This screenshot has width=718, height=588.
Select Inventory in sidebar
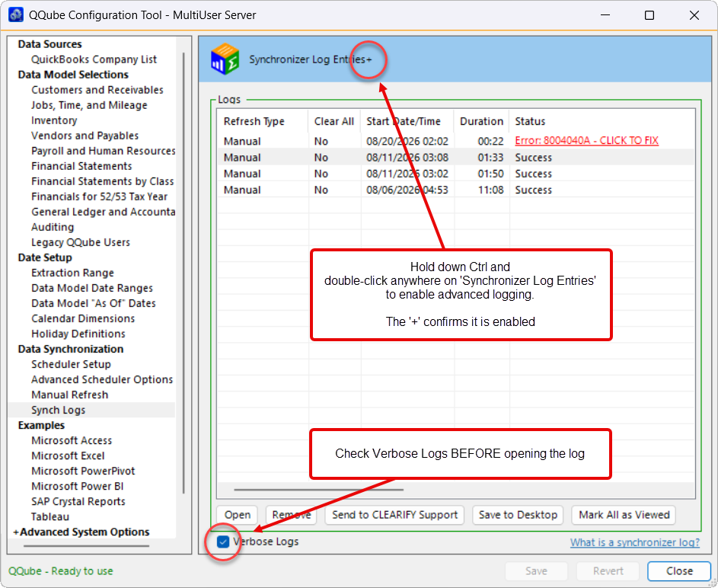(x=54, y=120)
